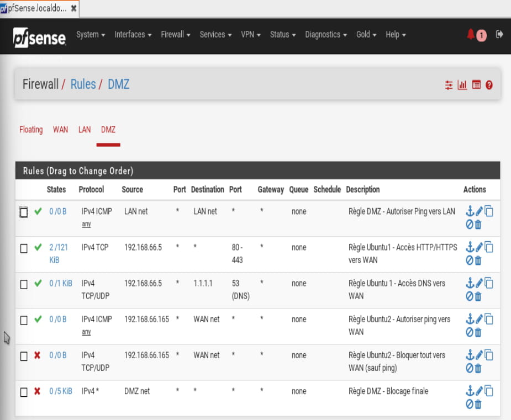Click the notification bell icon
Screen dimensions: 511x420
coord(471,35)
